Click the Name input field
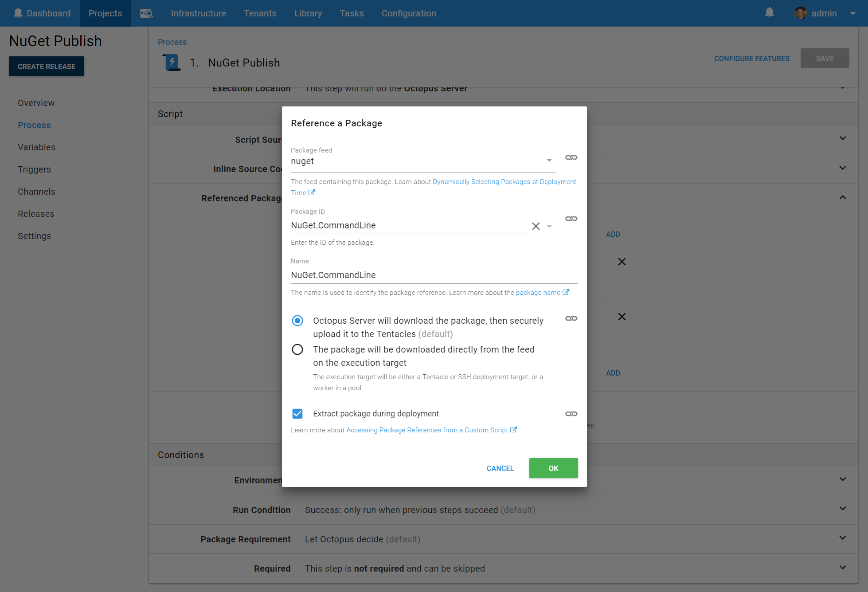The height and width of the screenshot is (592, 868). click(434, 275)
